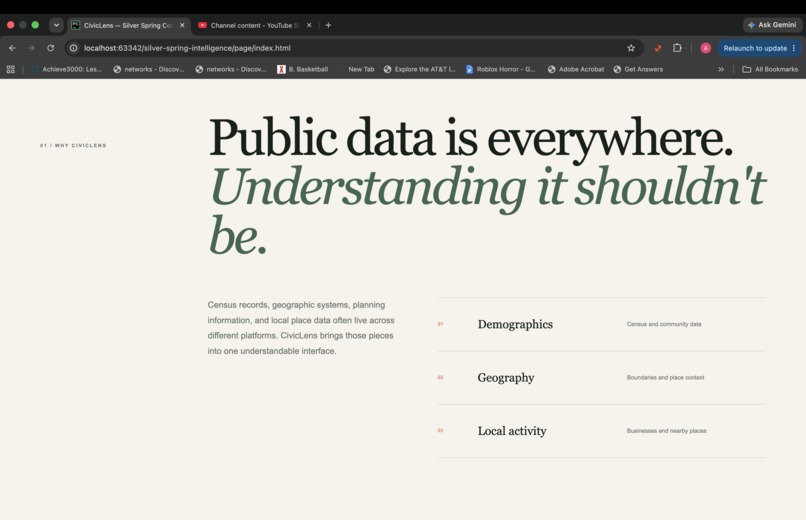Show more bookmarks with double chevron
This screenshot has width=806, height=520.
[x=721, y=69]
